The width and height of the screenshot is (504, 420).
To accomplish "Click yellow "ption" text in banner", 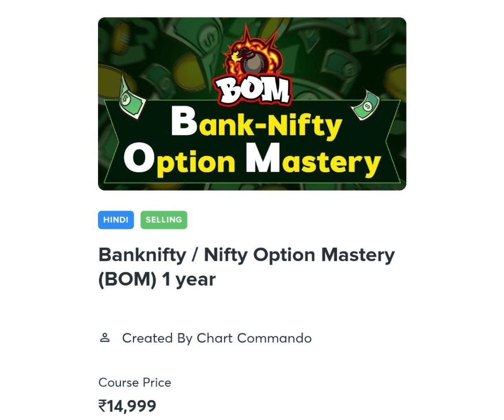I will pyautogui.click(x=195, y=163).
